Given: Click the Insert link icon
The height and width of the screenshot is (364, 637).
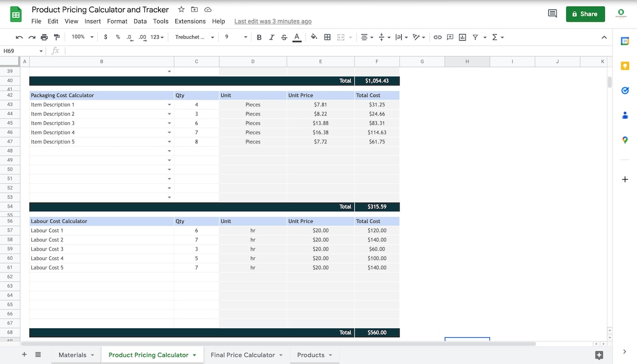Looking at the screenshot, I should [x=438, y=37].
